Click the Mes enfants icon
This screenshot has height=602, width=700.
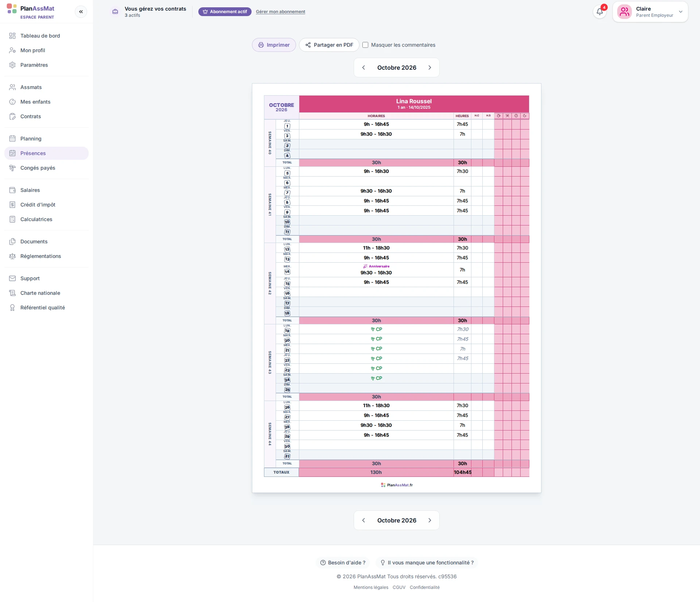[x=12, y=102]
